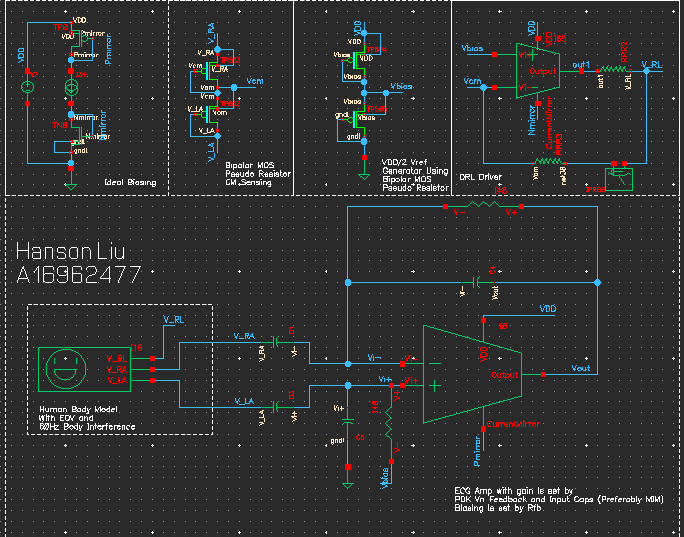
Task: Click the Nmirror label beside DRL op-amp
Action: pyautogui.click(x=531, y=120)
